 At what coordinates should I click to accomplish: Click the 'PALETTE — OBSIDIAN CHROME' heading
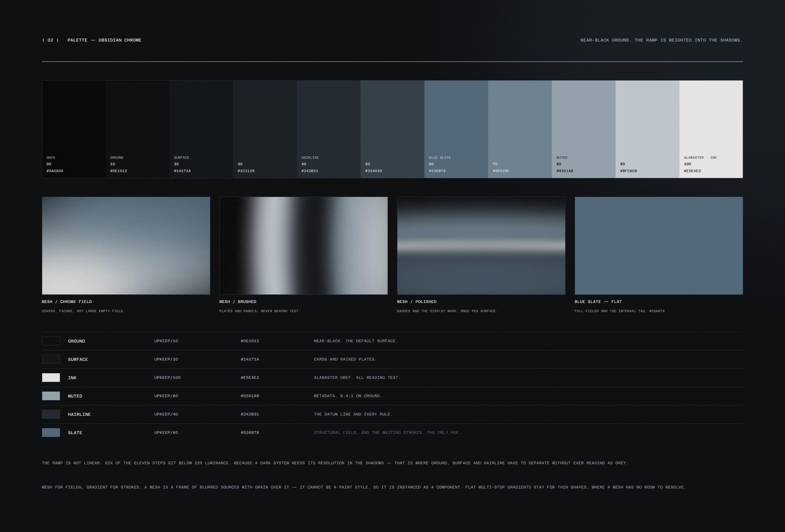click(104, 40)
